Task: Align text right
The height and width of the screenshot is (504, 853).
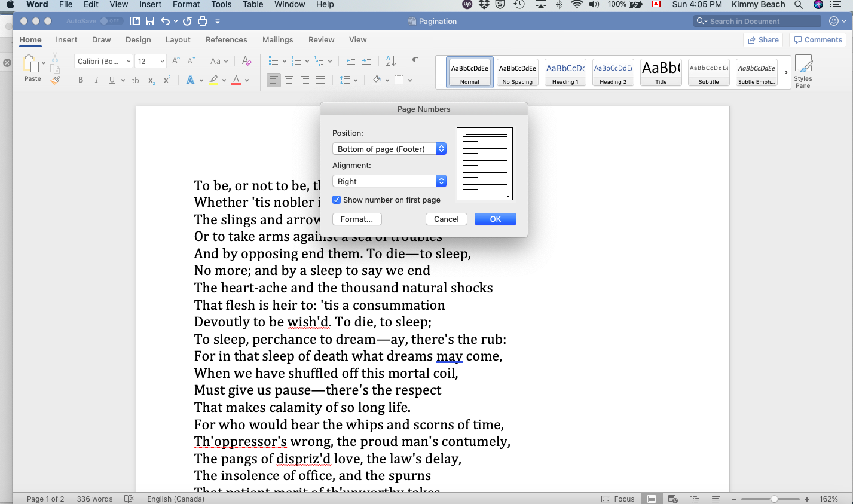Action: [305, 80]
